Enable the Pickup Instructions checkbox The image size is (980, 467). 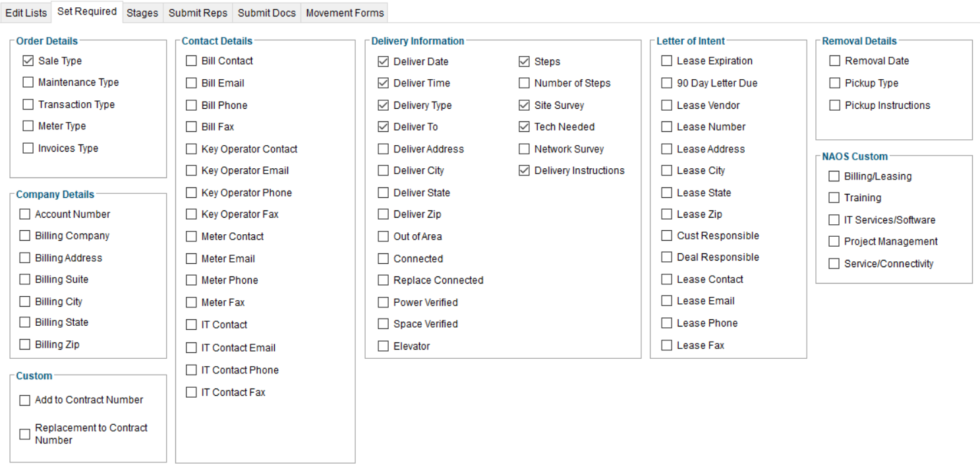tap(835, 106)
